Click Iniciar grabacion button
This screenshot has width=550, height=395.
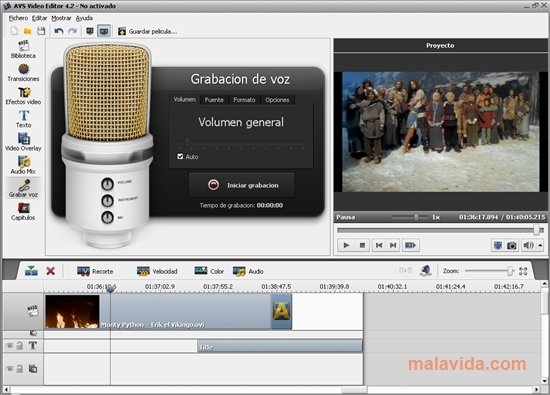pyautogui.click(x=241, y=185)
